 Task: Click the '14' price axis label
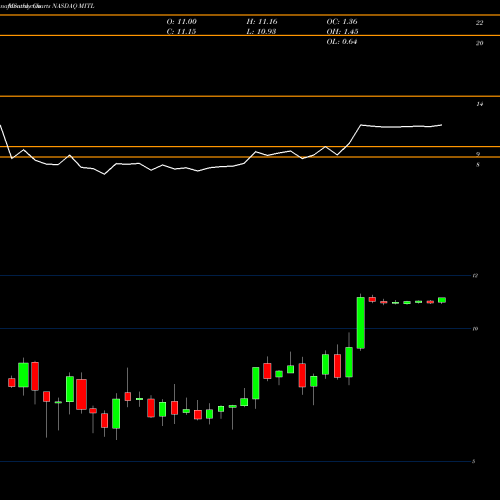click(x=479, y=104)
